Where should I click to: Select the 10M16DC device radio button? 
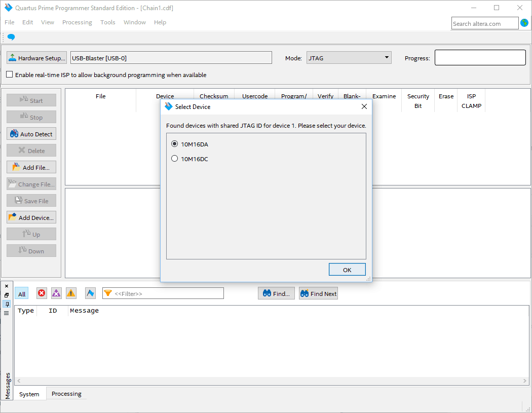pos(175,159)
